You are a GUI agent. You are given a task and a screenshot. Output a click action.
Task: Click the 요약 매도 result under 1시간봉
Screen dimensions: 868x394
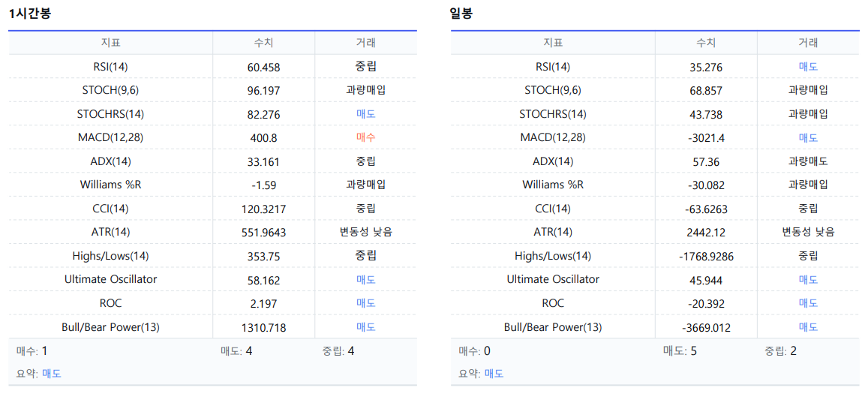point(52,374)
